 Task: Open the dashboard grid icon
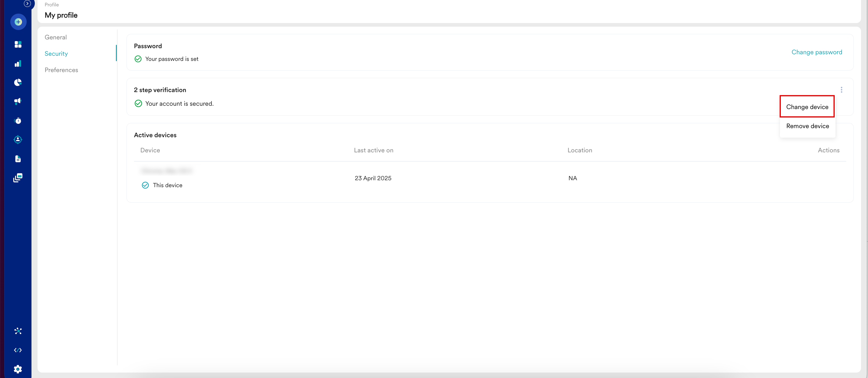pyautogui.click(x=18, y=45)
